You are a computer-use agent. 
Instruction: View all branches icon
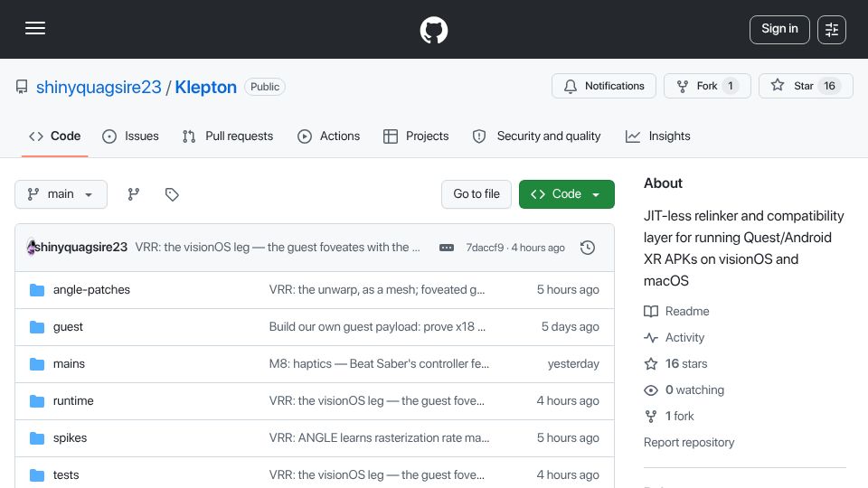134,194
